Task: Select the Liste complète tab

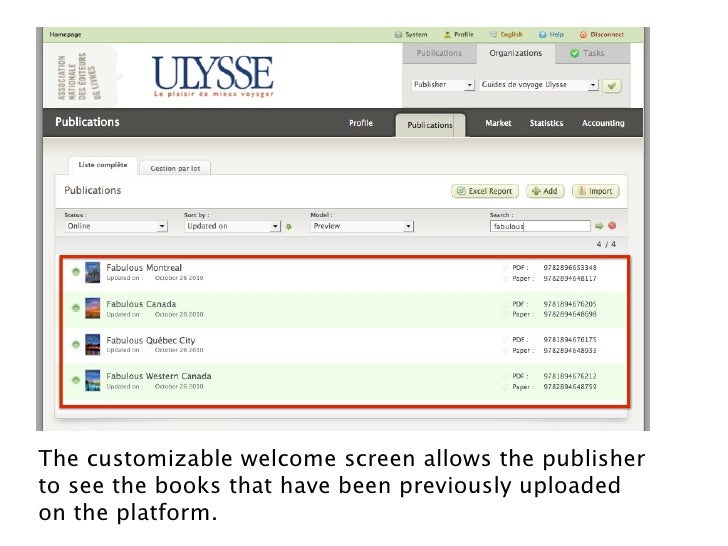Action: point(103,165)
